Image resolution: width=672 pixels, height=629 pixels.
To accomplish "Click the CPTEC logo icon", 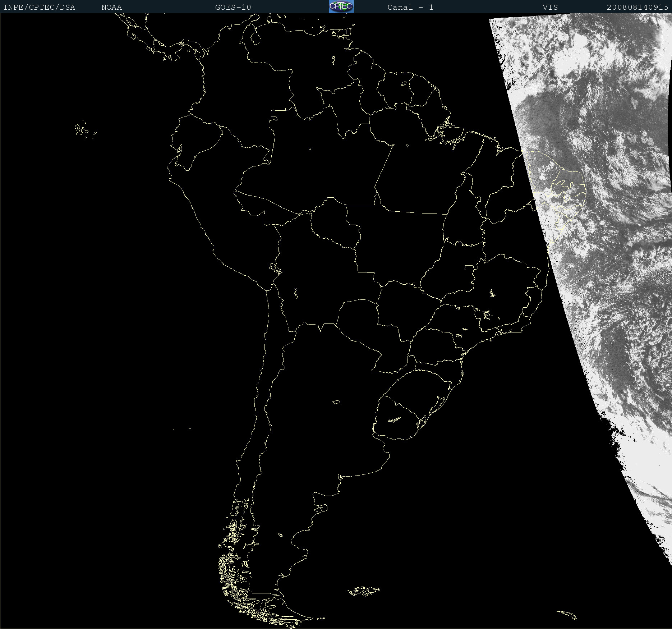I will coord(341,6).
